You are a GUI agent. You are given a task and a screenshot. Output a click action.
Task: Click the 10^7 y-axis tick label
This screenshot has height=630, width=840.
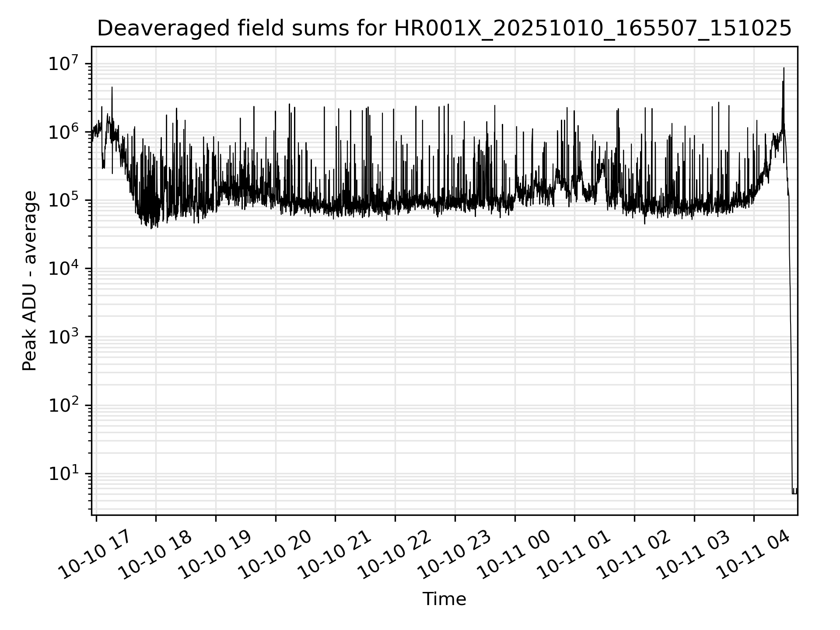coord(64,64)
